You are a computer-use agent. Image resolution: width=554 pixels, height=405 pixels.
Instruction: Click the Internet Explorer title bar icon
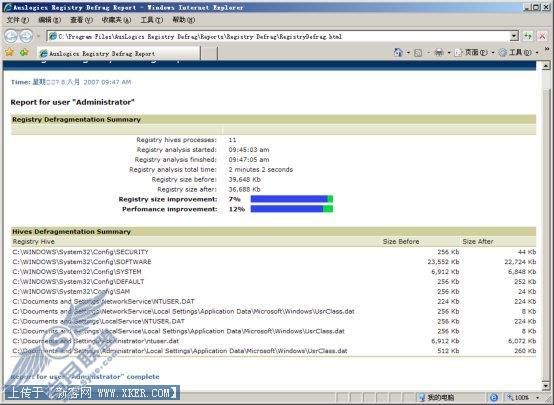7,7
